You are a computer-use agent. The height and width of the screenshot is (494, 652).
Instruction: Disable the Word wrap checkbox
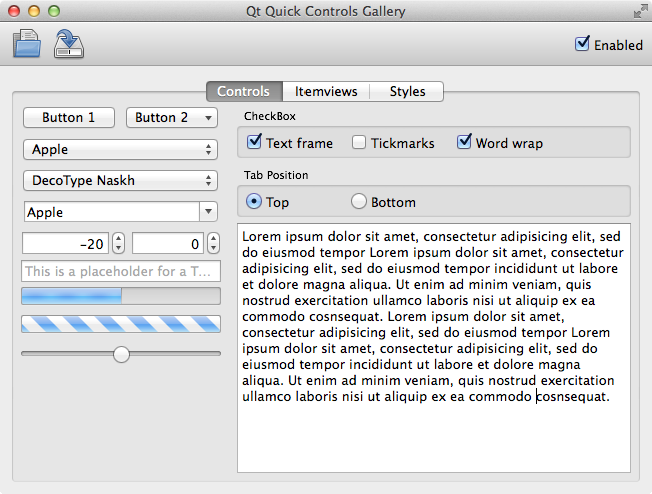click(x=464, y=143)
